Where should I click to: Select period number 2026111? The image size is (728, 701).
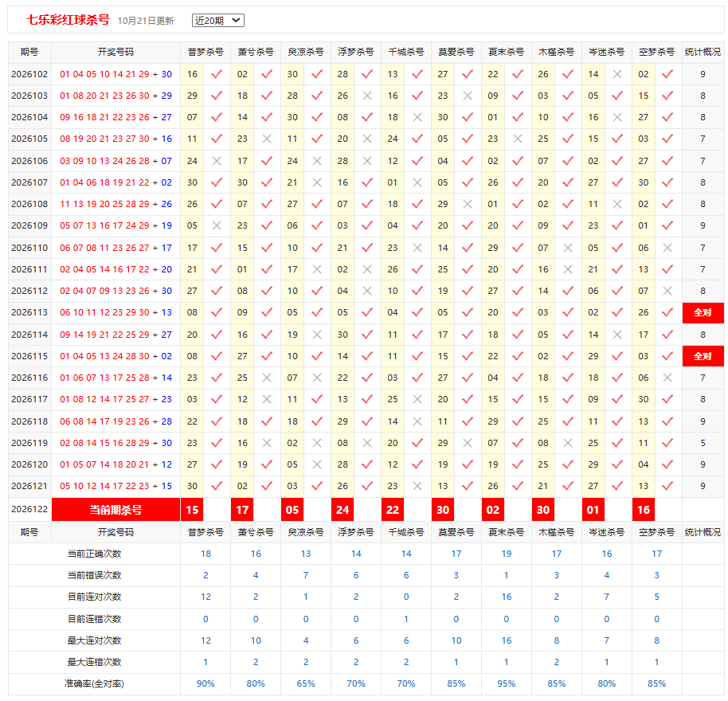tap(29, 269)
